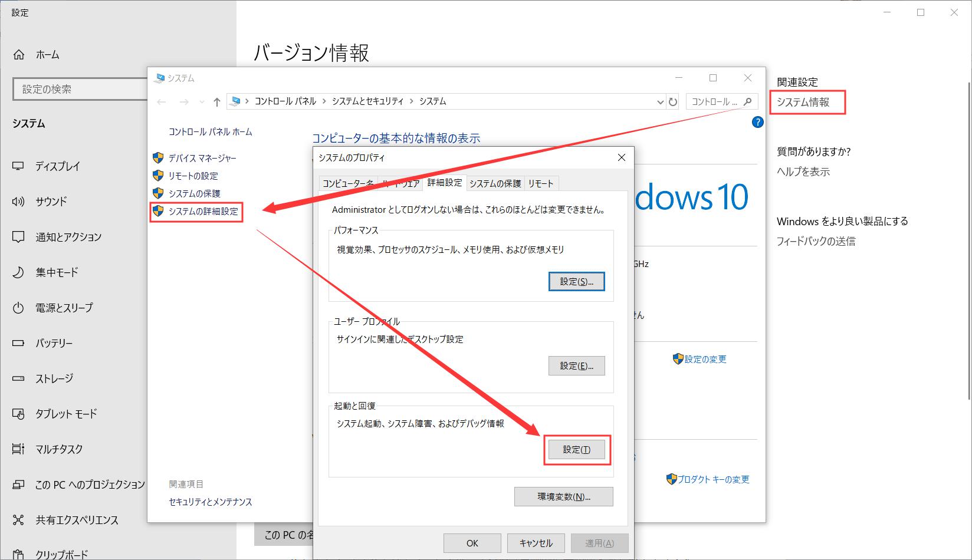Image resolution: width=972 pixels, height=560 pixels.
Task: Open ヘルプを表示 link
Action: 803,172
